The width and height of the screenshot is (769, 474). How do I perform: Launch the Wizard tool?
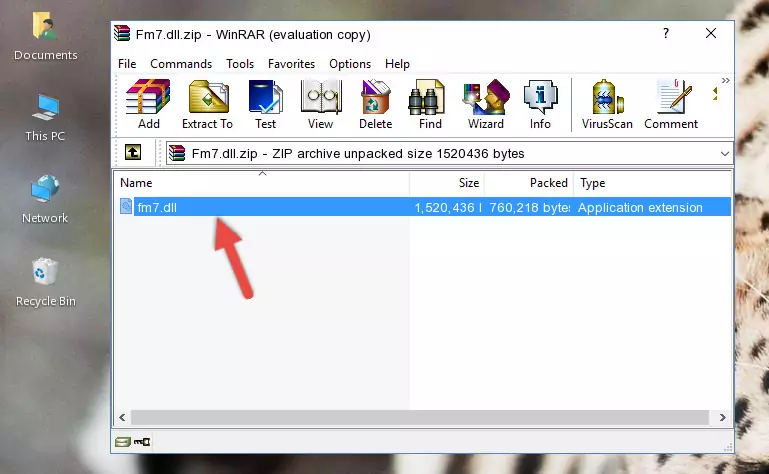[x=486, y=104]
